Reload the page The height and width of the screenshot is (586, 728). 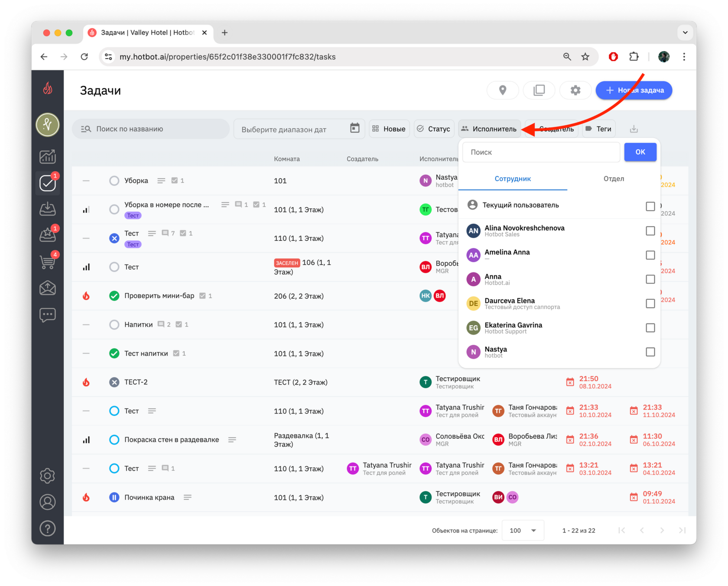[x=84, y=57]
